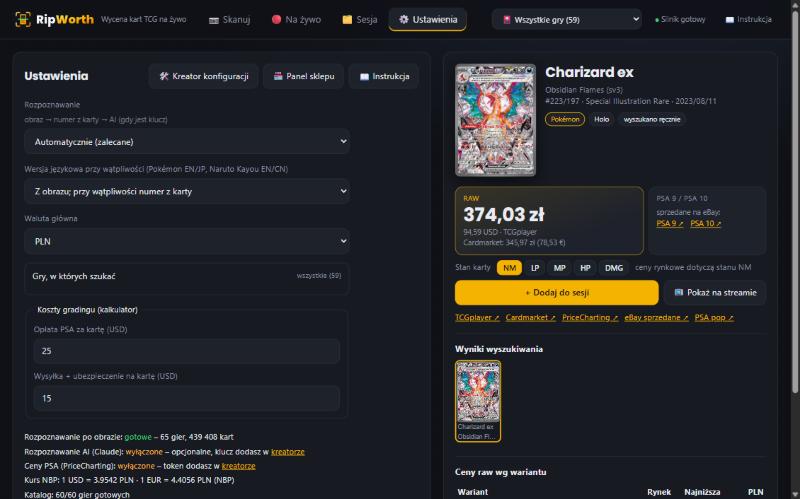The image size is (800, 499).
Task: Switch to the Na żywo tab
Action: (x=296, y=19)
